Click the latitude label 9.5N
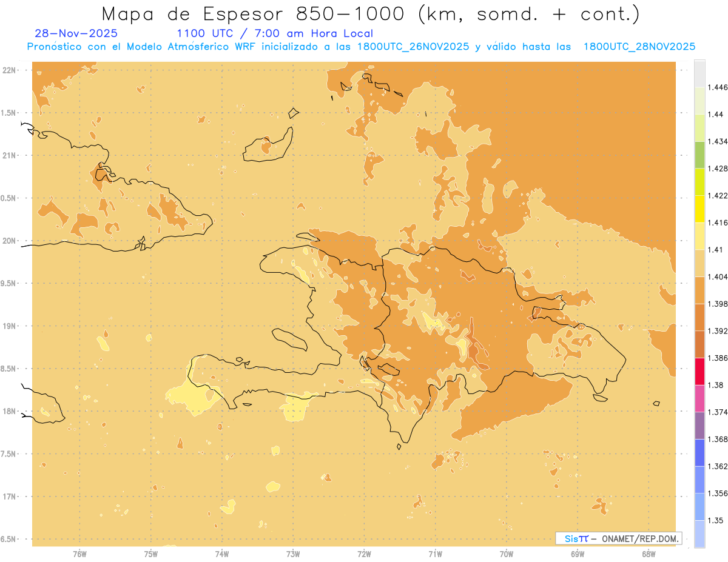This screenshot has width=728, height=562. (x=8, y=284)
